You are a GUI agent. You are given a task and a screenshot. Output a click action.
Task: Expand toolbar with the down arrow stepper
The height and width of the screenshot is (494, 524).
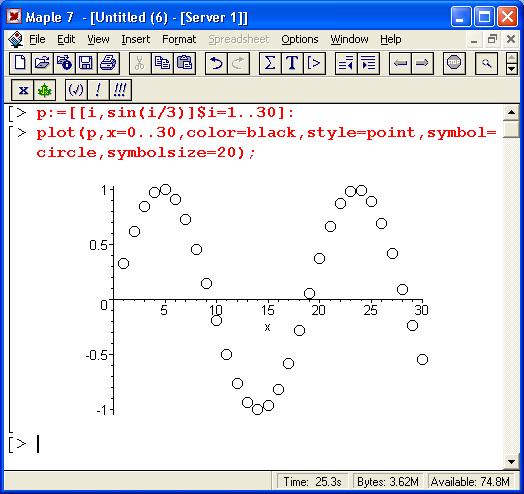512,69
